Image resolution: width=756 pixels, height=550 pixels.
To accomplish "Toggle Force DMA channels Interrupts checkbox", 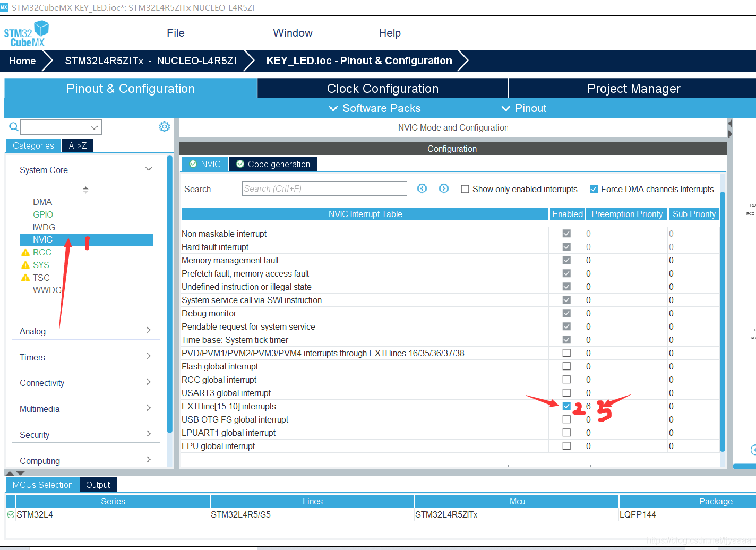I will point(594,189).
